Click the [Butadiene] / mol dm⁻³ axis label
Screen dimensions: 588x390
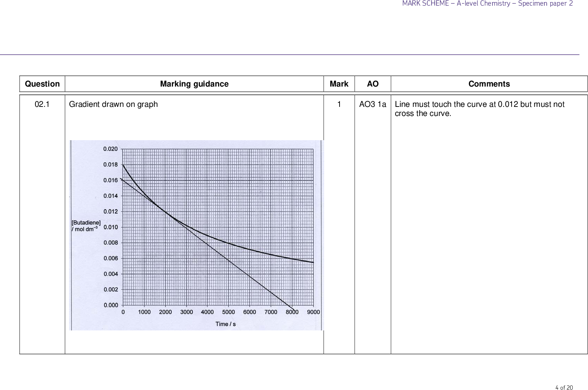coord(86,226)
